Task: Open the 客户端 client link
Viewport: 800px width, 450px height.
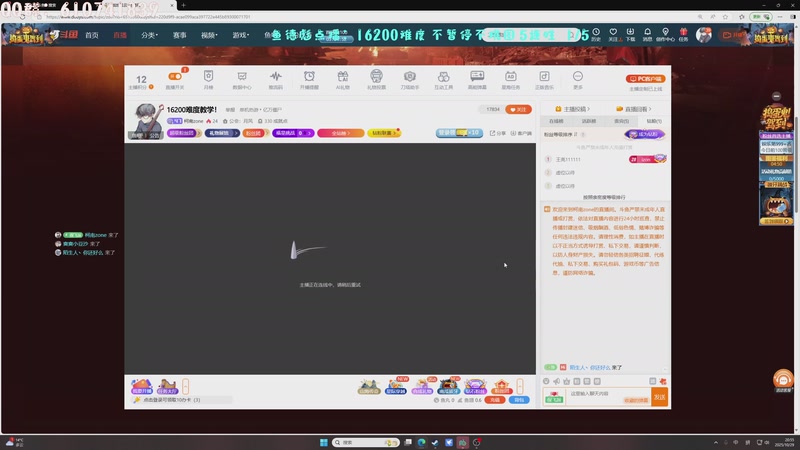Action: pyautogui.click(x=521, y=133)
